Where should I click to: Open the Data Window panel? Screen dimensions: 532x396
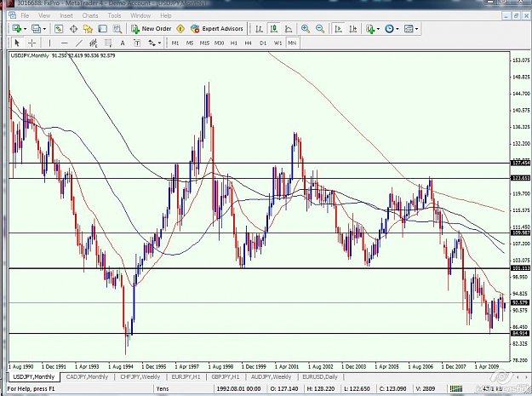click(x=73, y=29)
